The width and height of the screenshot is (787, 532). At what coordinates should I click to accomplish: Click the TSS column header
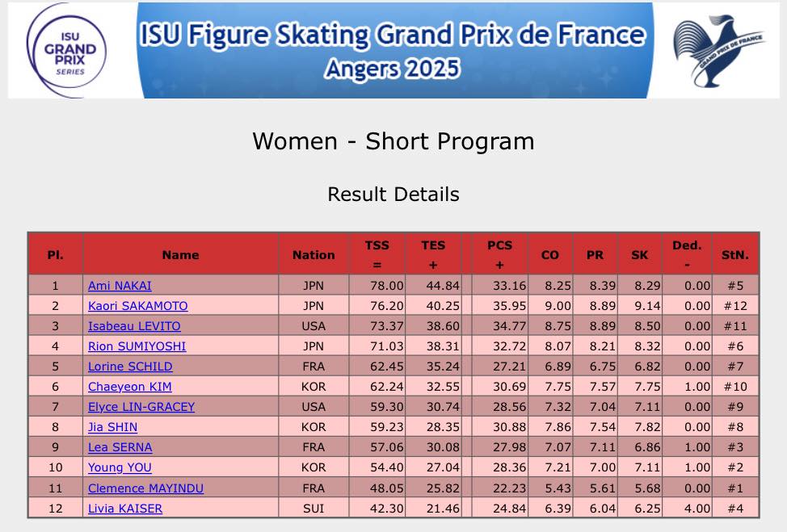pyautogui.click(x=377, y=254)
